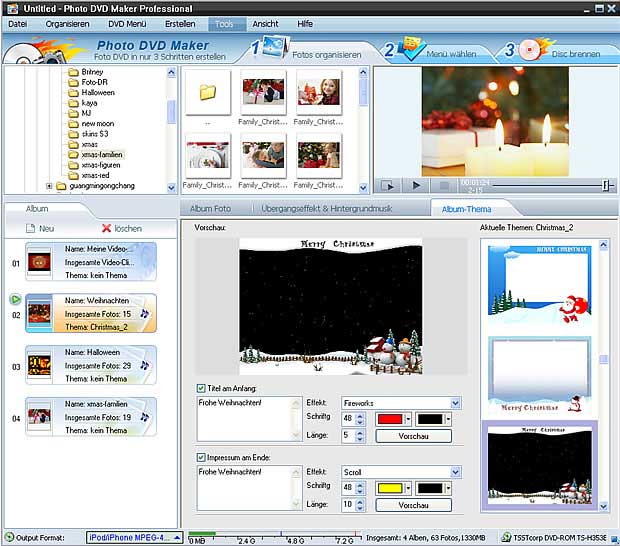
Task: Select the blue Santa Christmas theme thumbnail
Action: pyautogui.click(x=540, y=285)
